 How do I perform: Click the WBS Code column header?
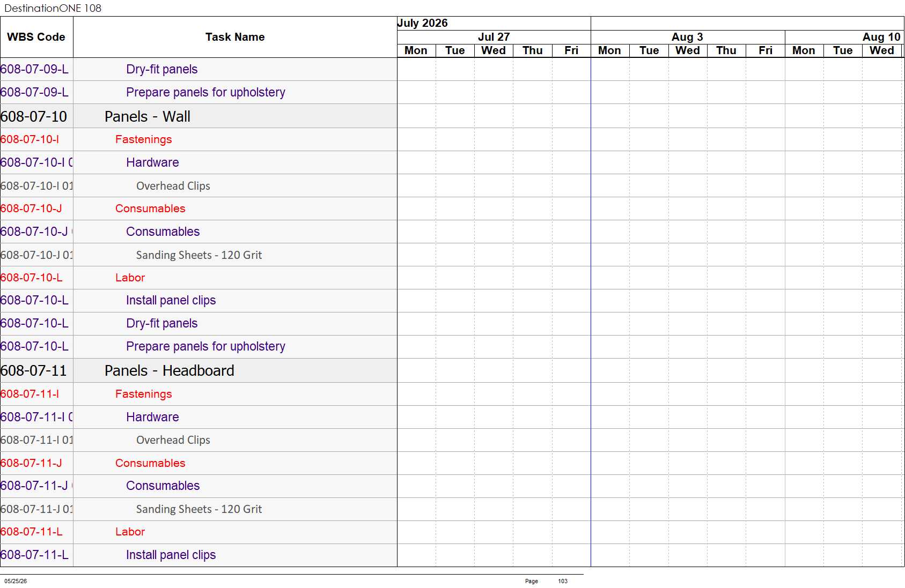click(36, 37)
